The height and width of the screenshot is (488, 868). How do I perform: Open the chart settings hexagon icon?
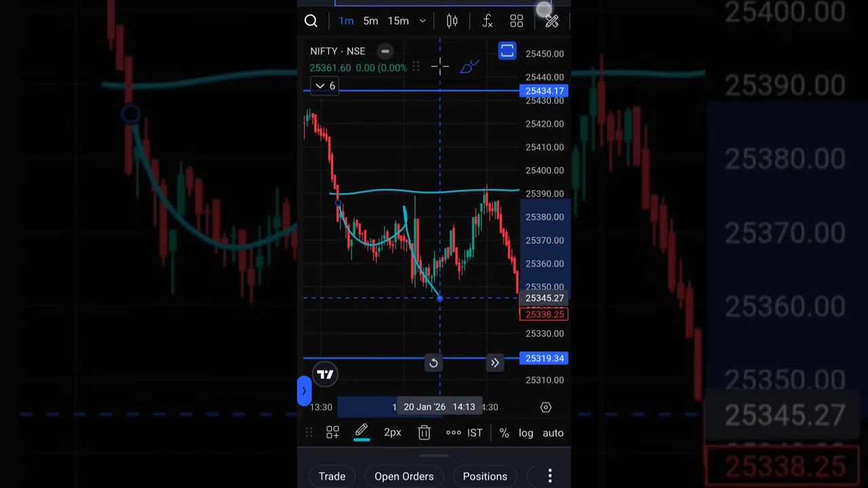click(x=546, y=407)
